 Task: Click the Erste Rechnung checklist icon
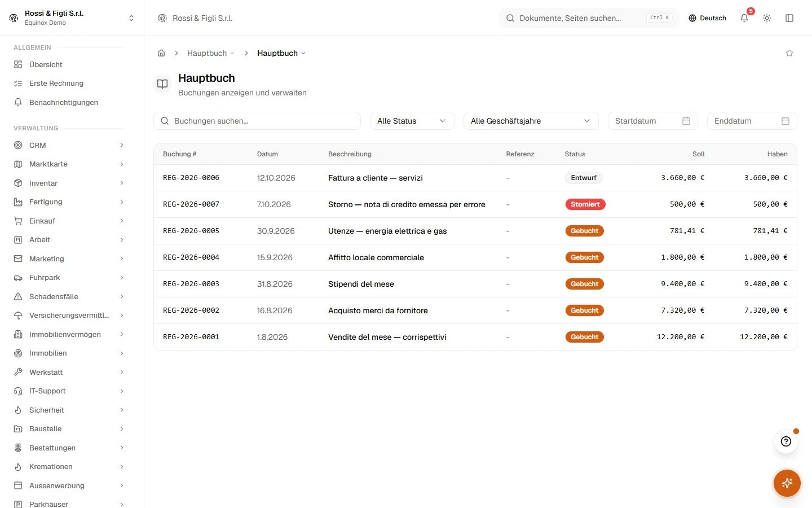pyautogui.click(x=18, y=84)
